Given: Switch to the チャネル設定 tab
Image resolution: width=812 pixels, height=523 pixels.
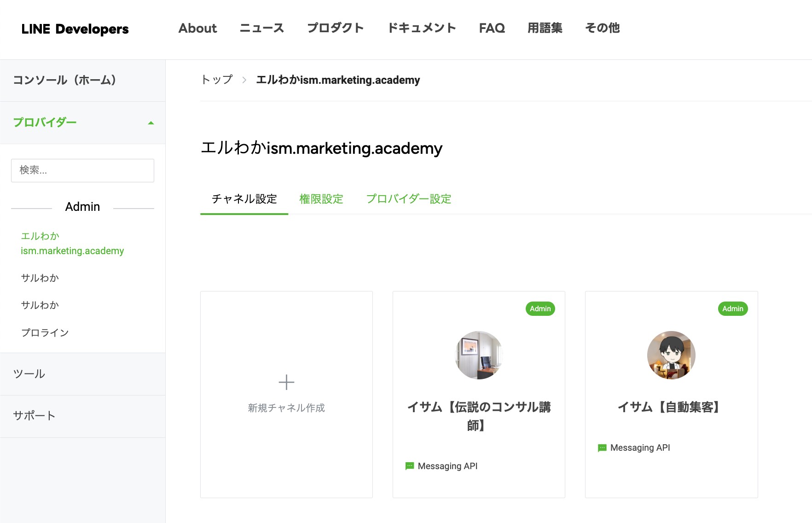Looking at the screenshot, I should (244, 199).
